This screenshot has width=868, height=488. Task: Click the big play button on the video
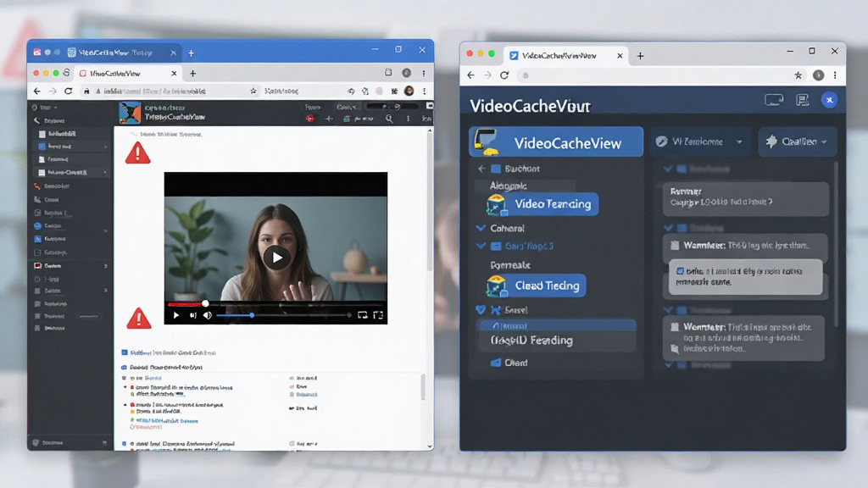pyautogui.click(x=277, y=258)
